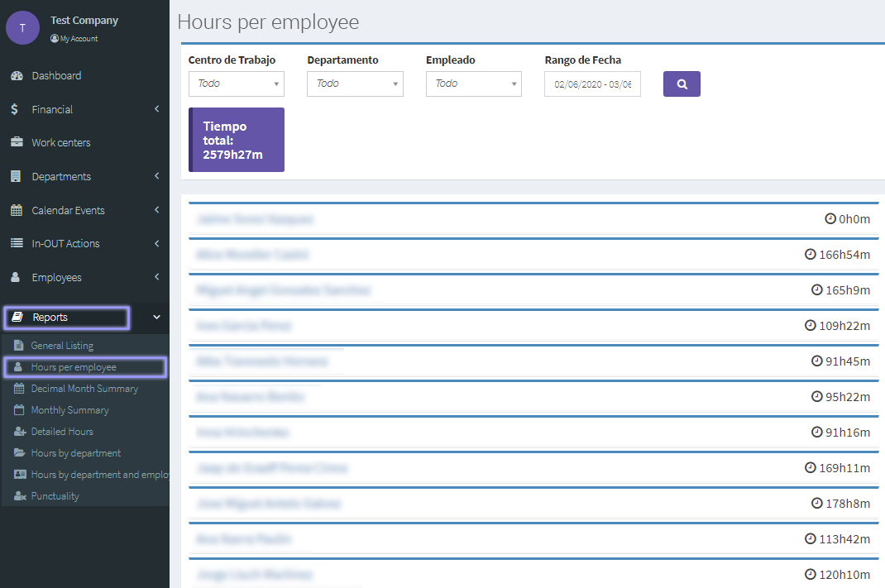Open the Centro de Trabajo dropdown
Image resolution: width=885 pixels, height=588 pixels.
pyautogui.click(x=236, y=84)
